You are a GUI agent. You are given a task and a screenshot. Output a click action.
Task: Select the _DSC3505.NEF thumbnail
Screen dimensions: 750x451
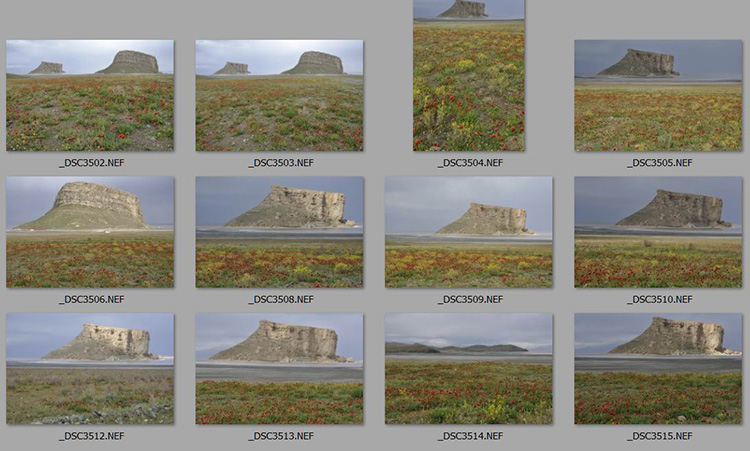pos(658,96)
